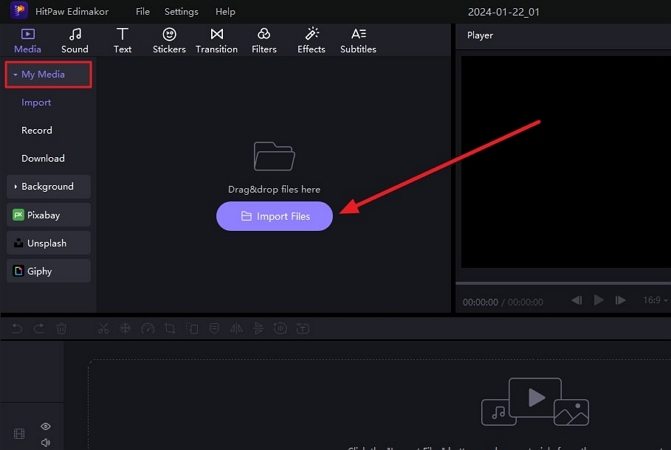This screenshot has width=671, height=450.
Task: Open the 16:9 aspect ratio dropdown
Action: click(x=655, y=300)
